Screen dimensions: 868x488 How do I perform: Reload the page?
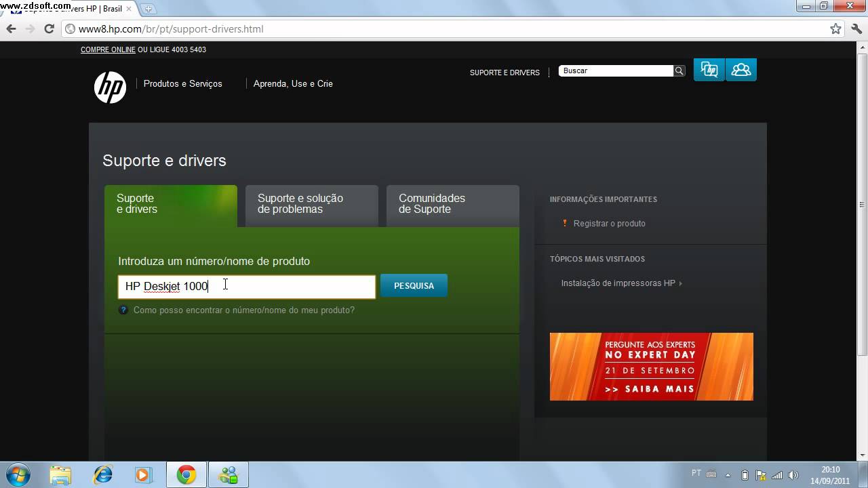(49, 28)
